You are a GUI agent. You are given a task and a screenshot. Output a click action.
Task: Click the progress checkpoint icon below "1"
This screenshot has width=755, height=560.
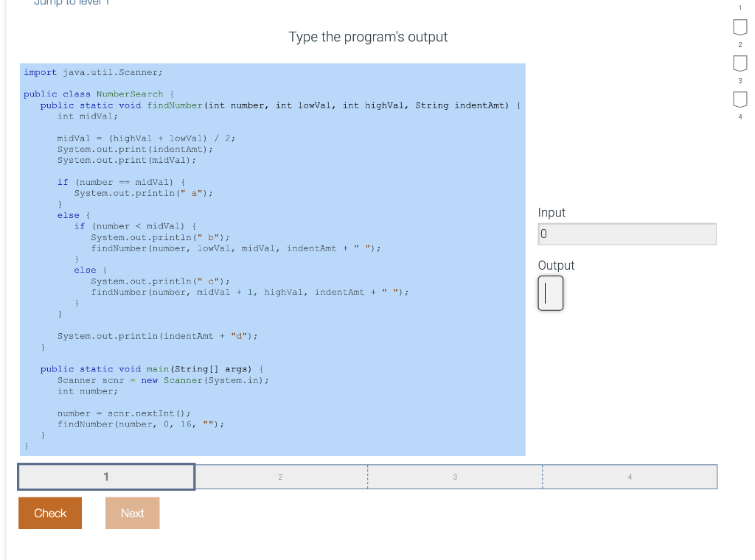[x=740, y=27]
